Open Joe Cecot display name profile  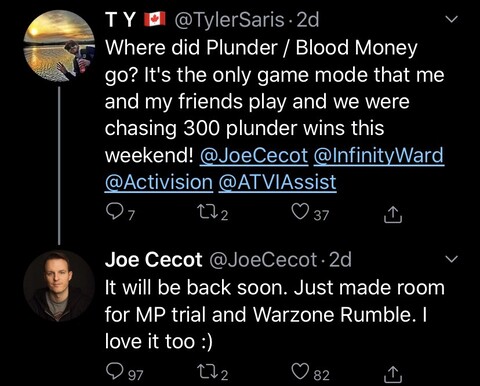tap(153, 260)
